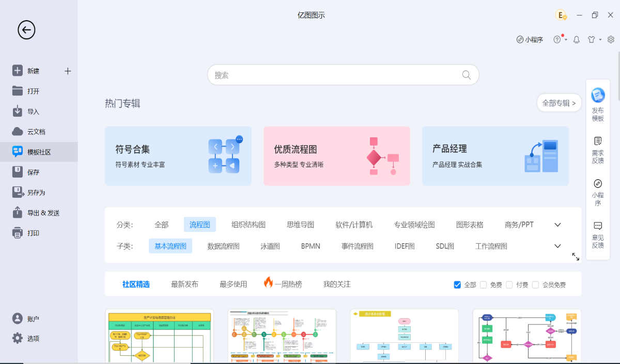Click the 发布模板 publish icon
Image resolution: width=620 pixels, height=364 pixels.
(x=598, y=95)
